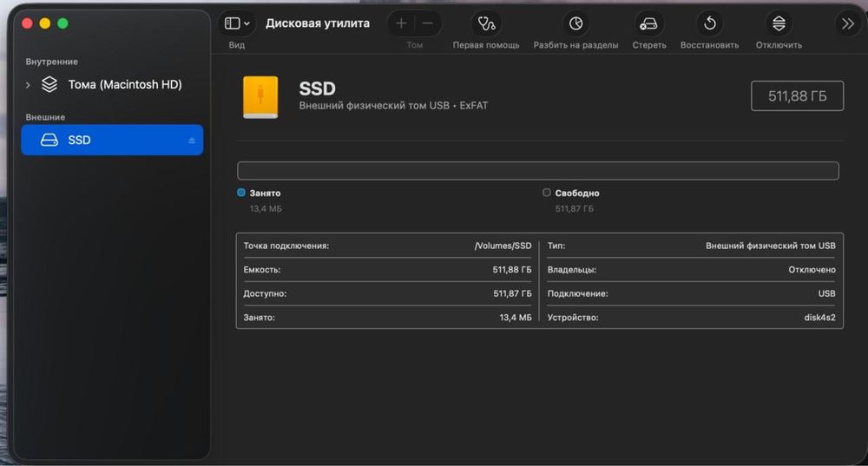
Task: Click the Вид label under sidebar button
Action: click(x=236, y=45)
